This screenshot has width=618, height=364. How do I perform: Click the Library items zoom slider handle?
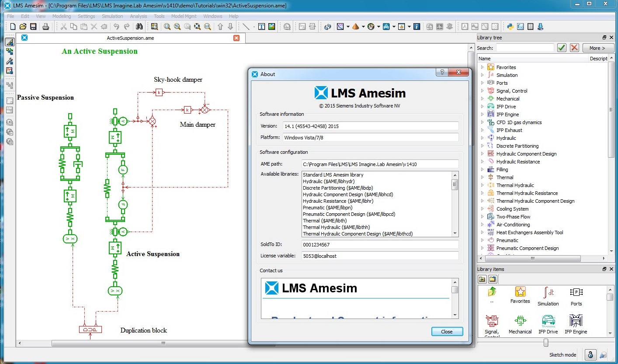click(545, 343)
